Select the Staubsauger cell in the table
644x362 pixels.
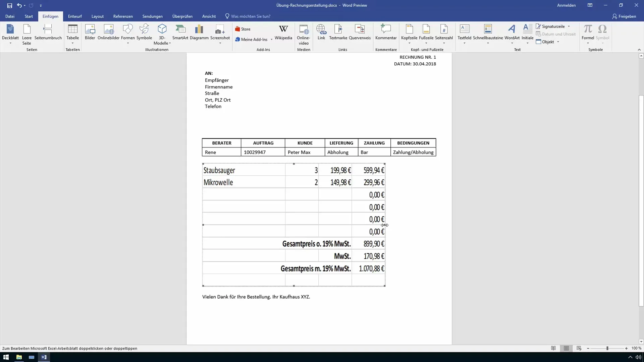pyautogui.click(x=244, y=170)
